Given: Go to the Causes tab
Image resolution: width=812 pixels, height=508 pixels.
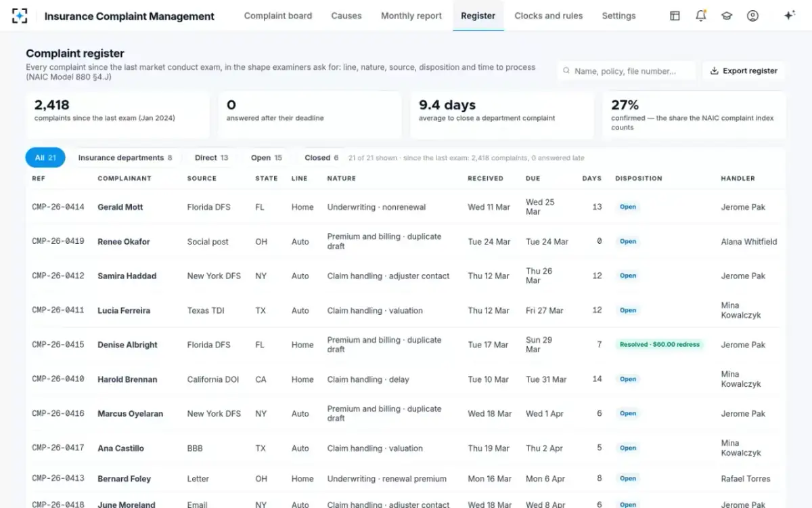Looking at the screenshot, I should [346, 16].
